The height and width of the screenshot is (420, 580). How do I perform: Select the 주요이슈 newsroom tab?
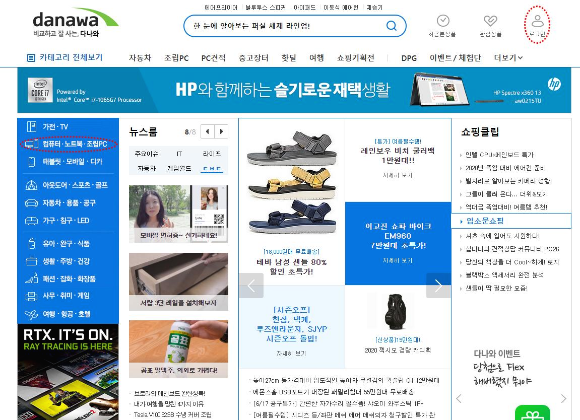(146, 154)
